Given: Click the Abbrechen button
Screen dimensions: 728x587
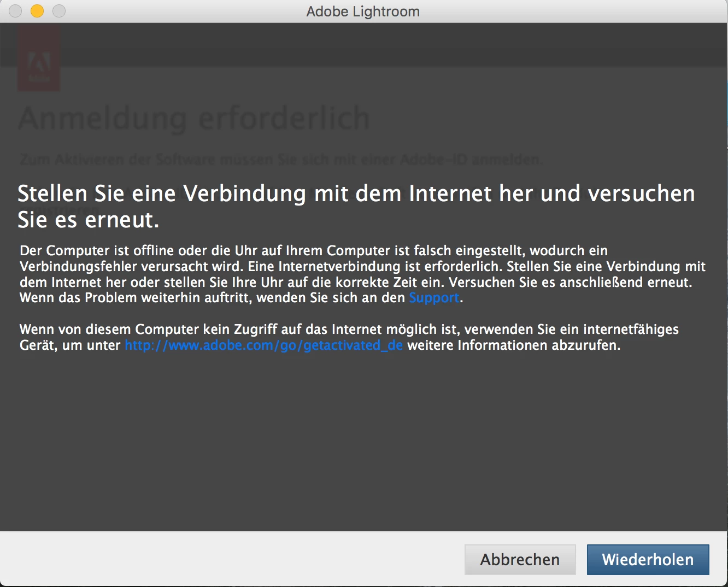Looking at the screenshot, I should (520, 559).
